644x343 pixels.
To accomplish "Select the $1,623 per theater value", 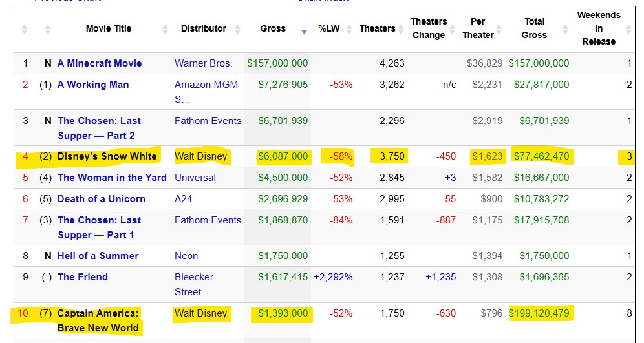I will [488, 156].
